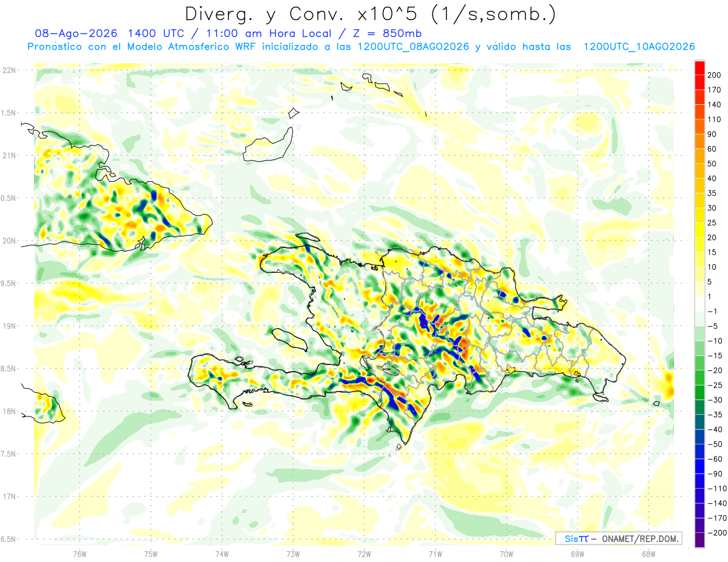Click the '35' value on the color legend
Viewport: 728px width, 562px height.
712,193
